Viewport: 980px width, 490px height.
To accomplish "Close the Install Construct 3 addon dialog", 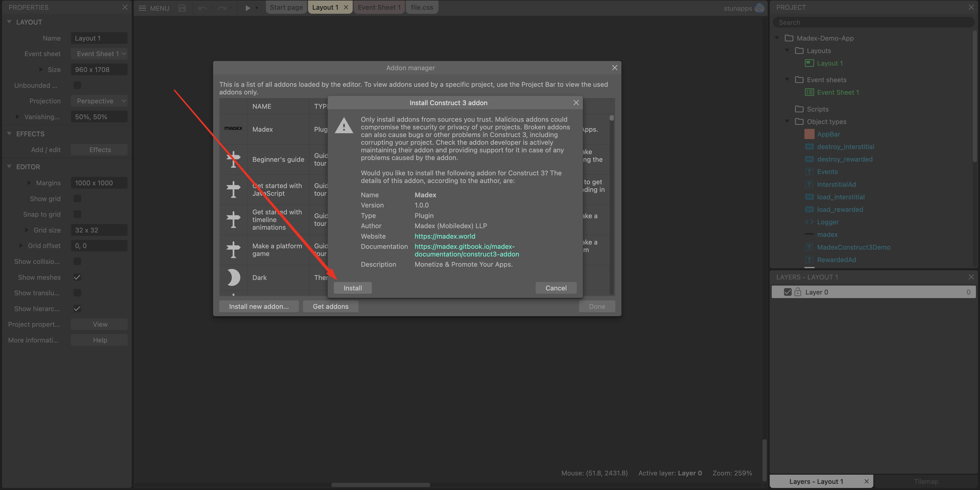I will coord(576,103).
